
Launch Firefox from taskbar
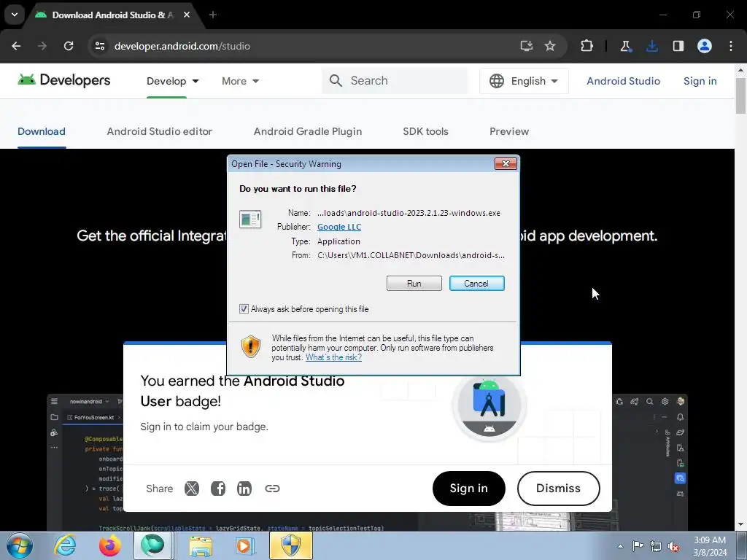tap(109, 545)
